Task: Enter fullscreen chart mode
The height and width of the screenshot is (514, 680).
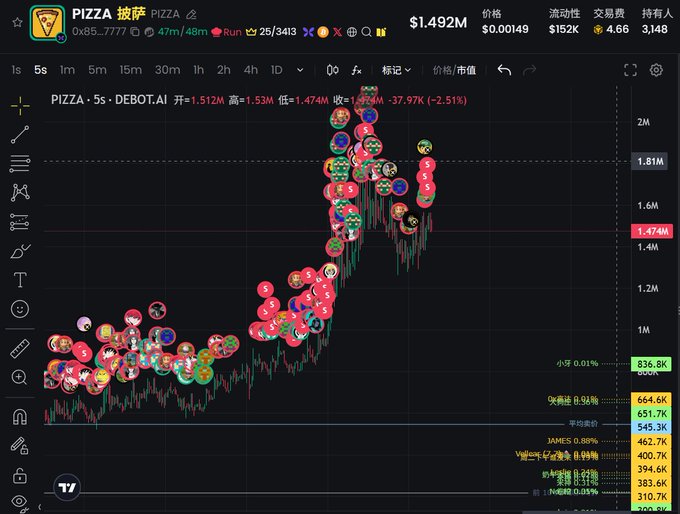Action: point(630,70)
